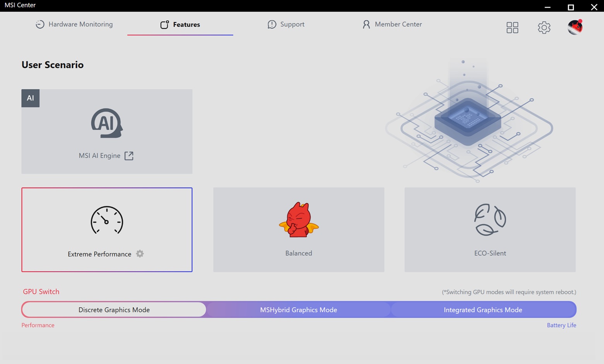Select the Extreme Performance scenario
Image resolution: width=604 pixels, height=364 pixels.
coord(107,230)
